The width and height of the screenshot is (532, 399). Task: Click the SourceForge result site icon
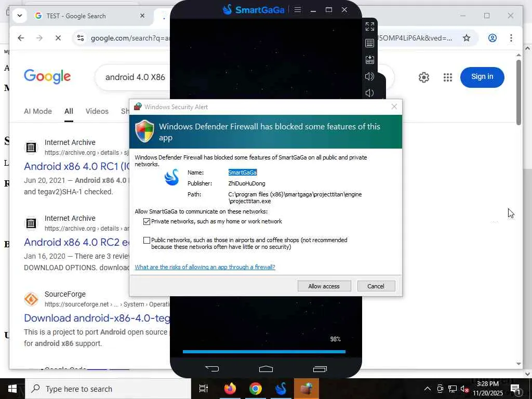pos(31,299)
